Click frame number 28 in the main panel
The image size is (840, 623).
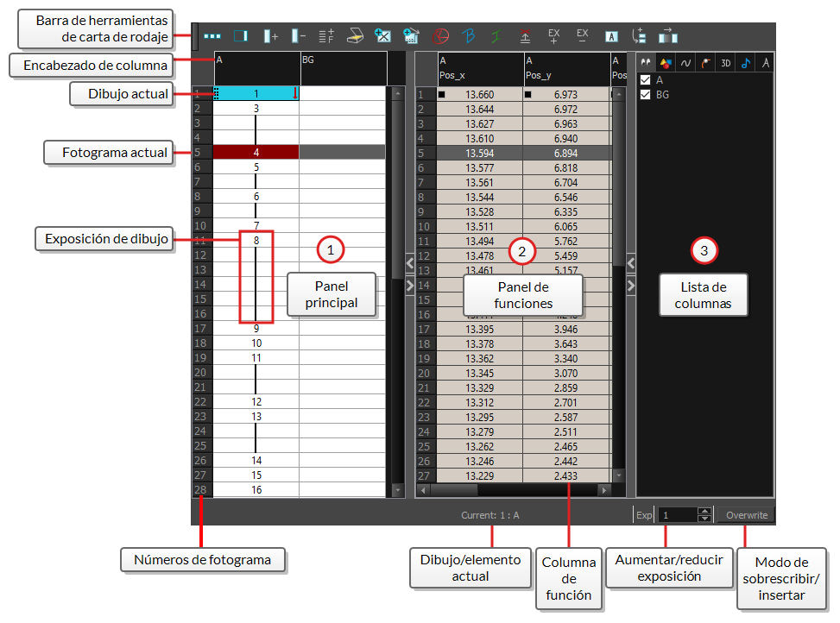[x=200, y=490]
